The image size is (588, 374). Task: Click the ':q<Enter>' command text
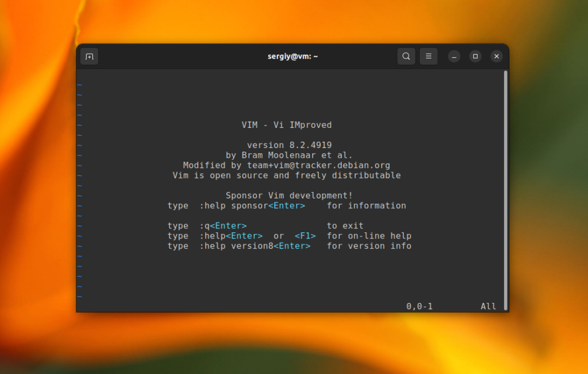tap(223, 226)
